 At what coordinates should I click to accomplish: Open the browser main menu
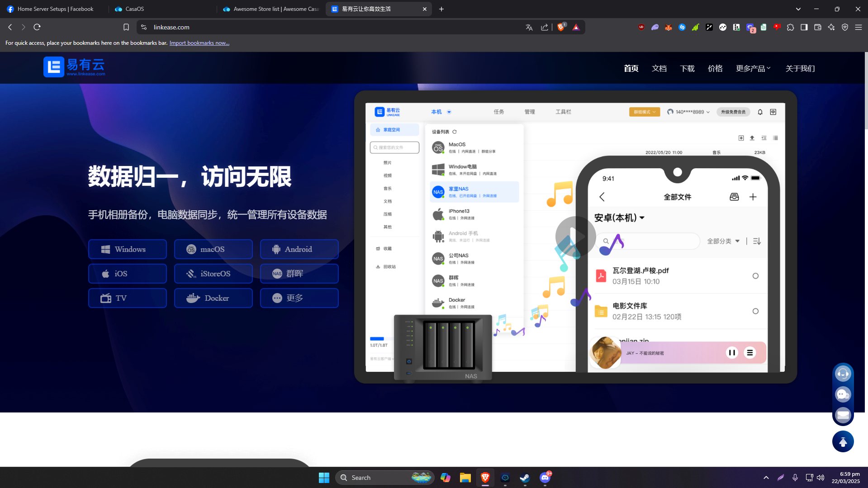[x=858, y=27]
